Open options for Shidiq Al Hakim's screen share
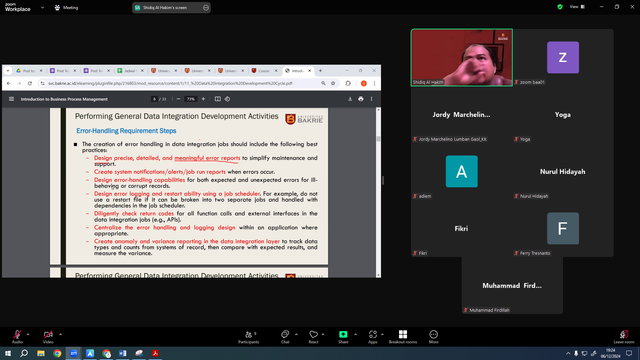This screenshot has width=640, height=360. [206, 7]
